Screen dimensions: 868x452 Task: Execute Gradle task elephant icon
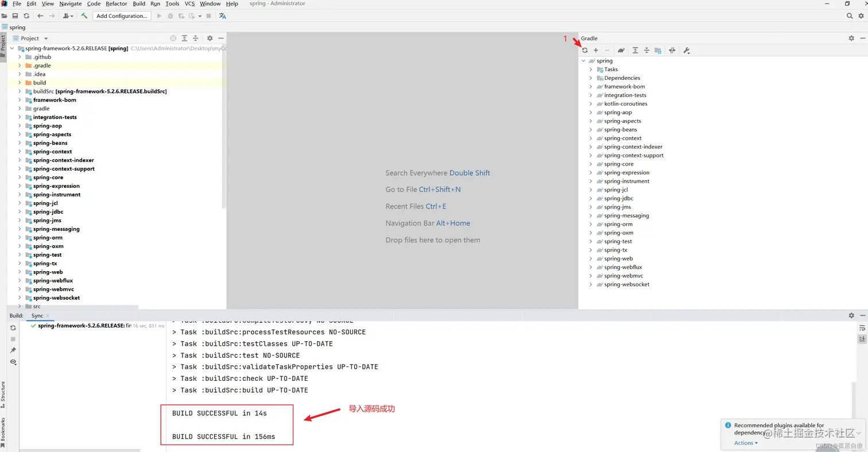pos(621,51)
